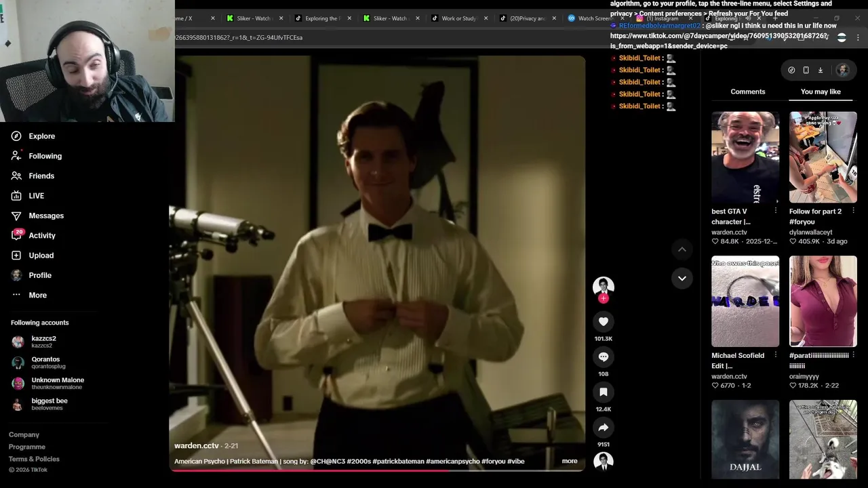Open the account avatar in top-right toolbar

tap(842, 70)
